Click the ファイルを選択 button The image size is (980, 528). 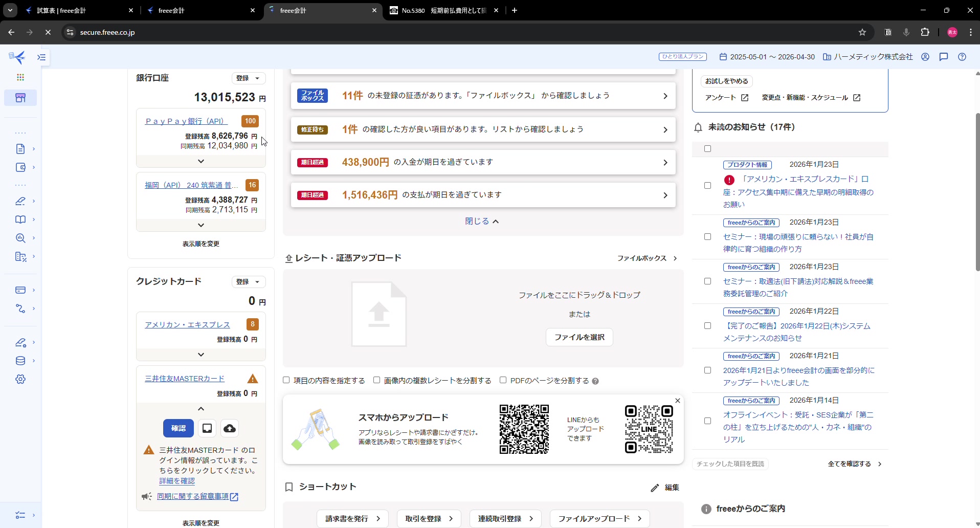(579, 337)
